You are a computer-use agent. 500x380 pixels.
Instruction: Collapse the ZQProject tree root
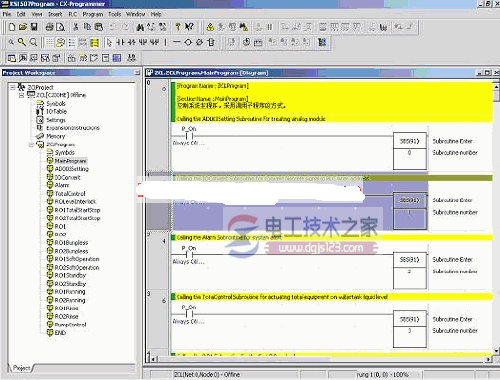12,87
